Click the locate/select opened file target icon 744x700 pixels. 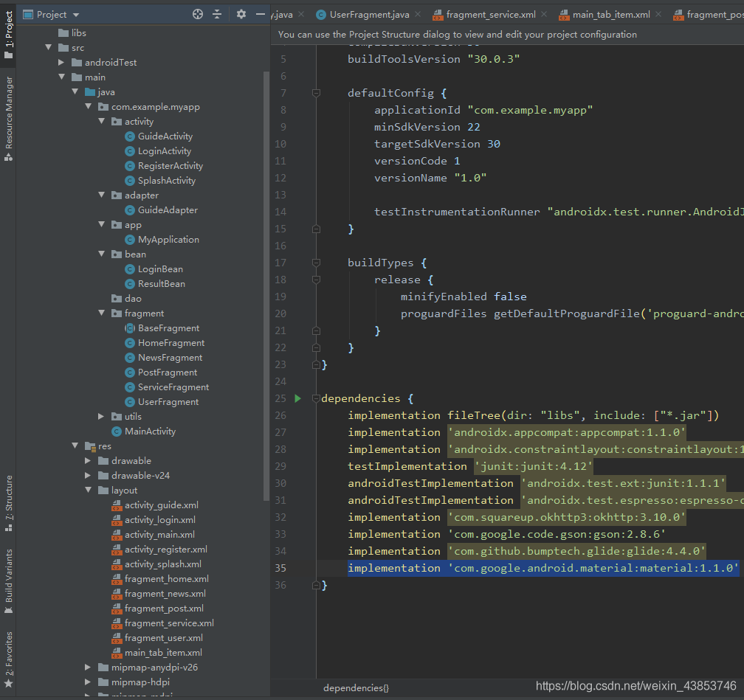(x=198, y=14)
